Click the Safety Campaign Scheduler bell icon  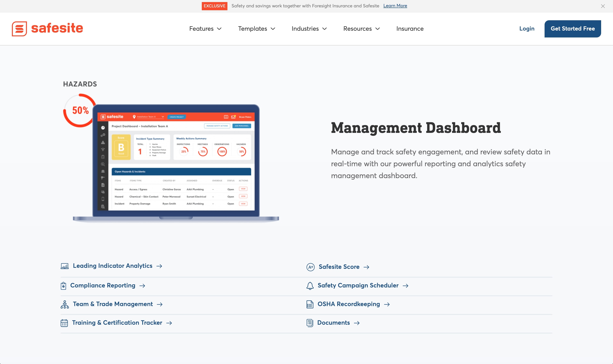pyautogui.click(x=310, y=286)
